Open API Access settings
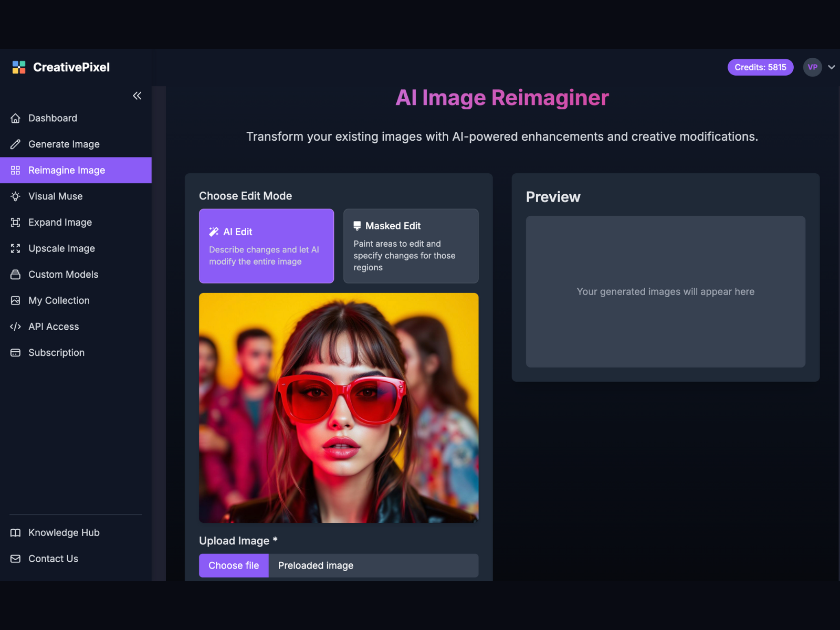The width and height of the screenshot is (840, 630). click(x=76, y=327)
